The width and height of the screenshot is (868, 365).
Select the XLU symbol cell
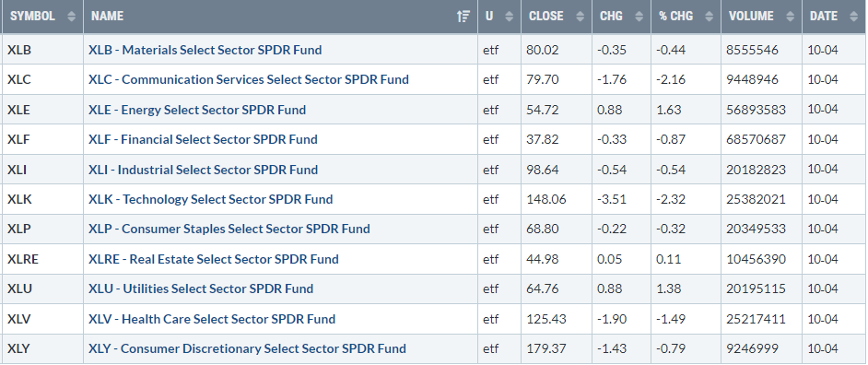(x=42, y=289)
